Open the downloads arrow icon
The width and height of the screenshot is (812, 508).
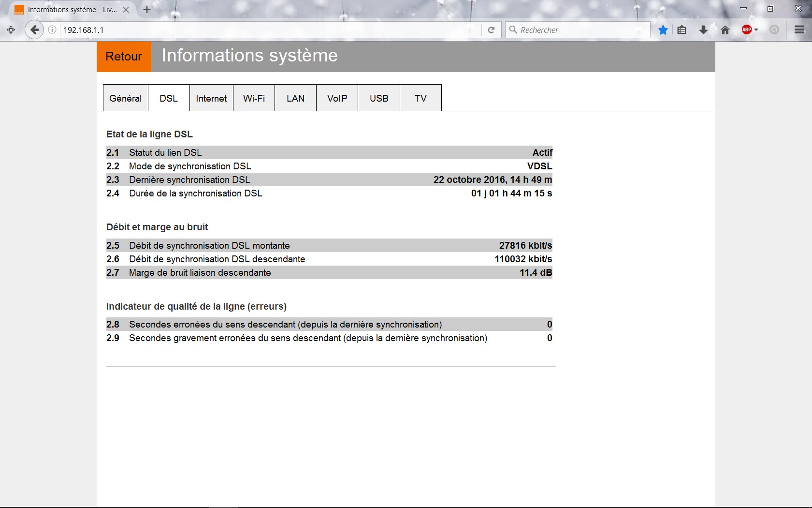pyautogui.click(x=703, y=30)
